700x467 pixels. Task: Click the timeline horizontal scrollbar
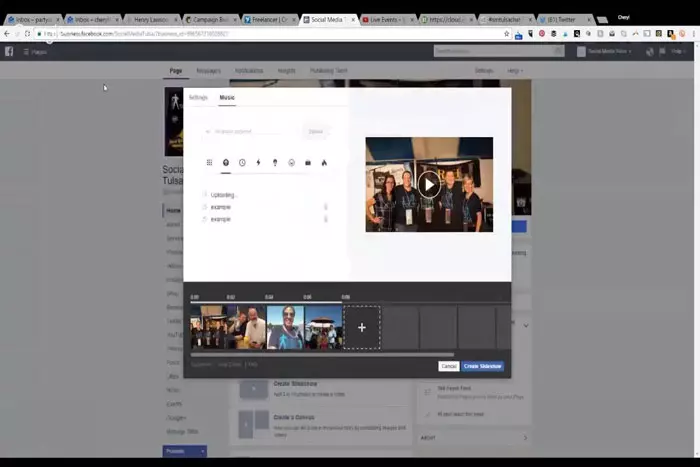[322, 355]
